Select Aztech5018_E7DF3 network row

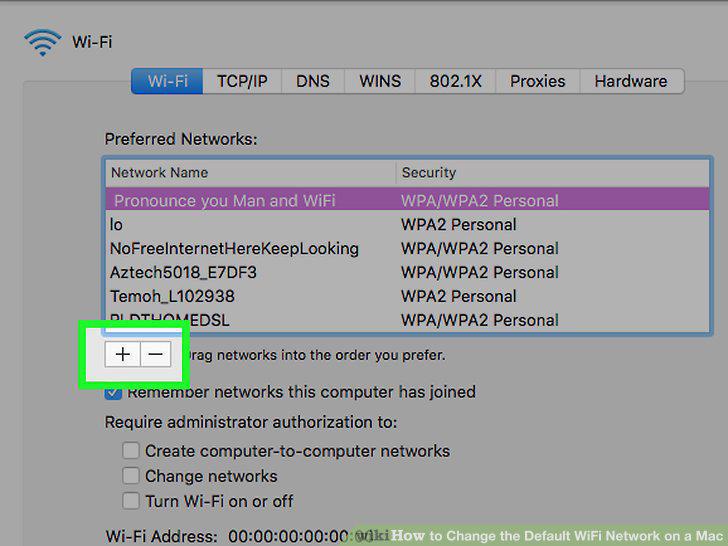click(407, 273)
